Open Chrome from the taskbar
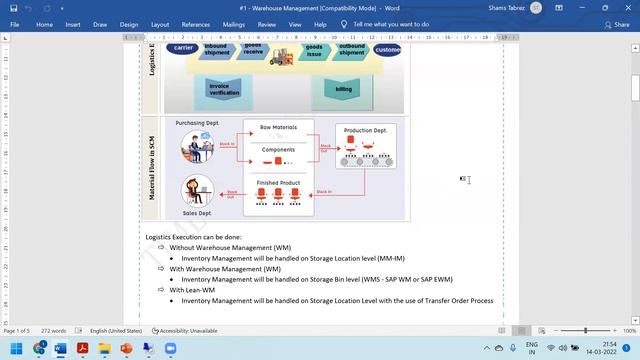 coord(39,348)
